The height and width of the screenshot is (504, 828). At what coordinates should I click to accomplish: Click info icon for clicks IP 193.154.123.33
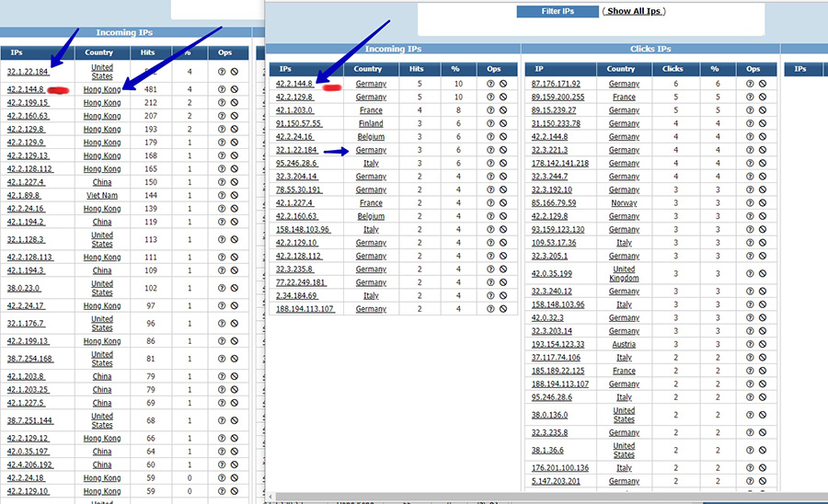[x=750, y=344]
